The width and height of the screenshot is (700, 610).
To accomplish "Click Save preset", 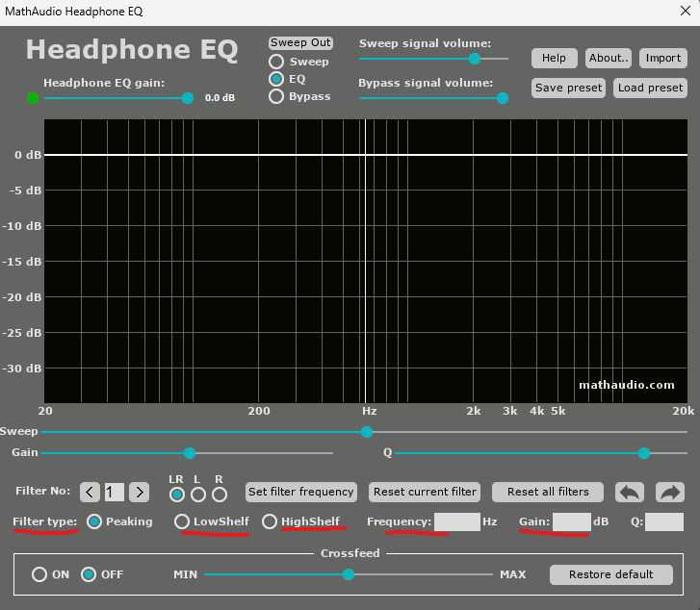I will (568, 88).
